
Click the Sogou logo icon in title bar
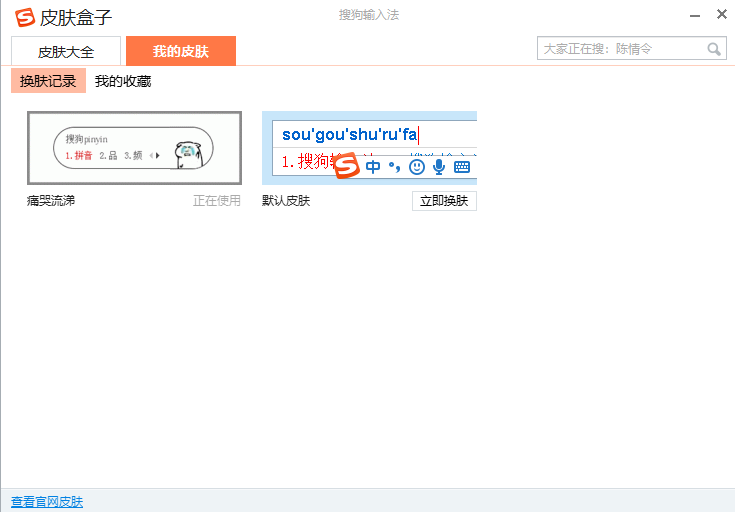point(25,17)
